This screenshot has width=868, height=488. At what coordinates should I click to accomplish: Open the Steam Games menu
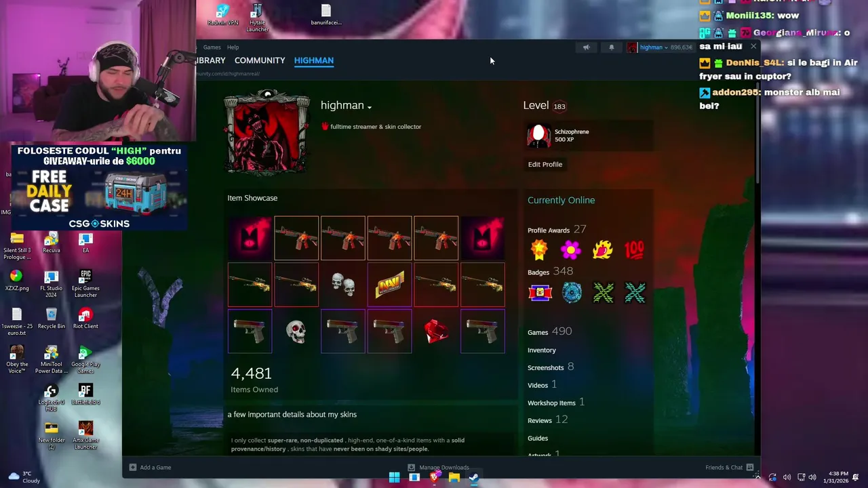coord(212,47)
